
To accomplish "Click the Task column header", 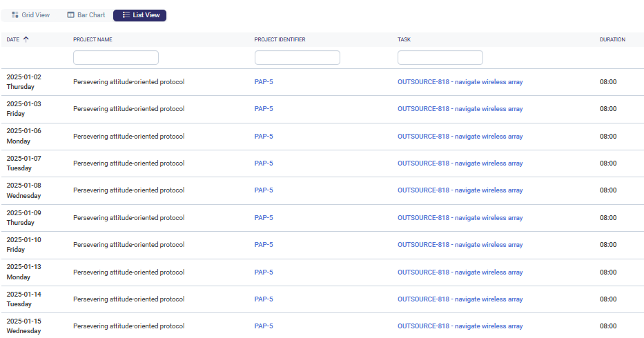I will click(x=404, y=39).
